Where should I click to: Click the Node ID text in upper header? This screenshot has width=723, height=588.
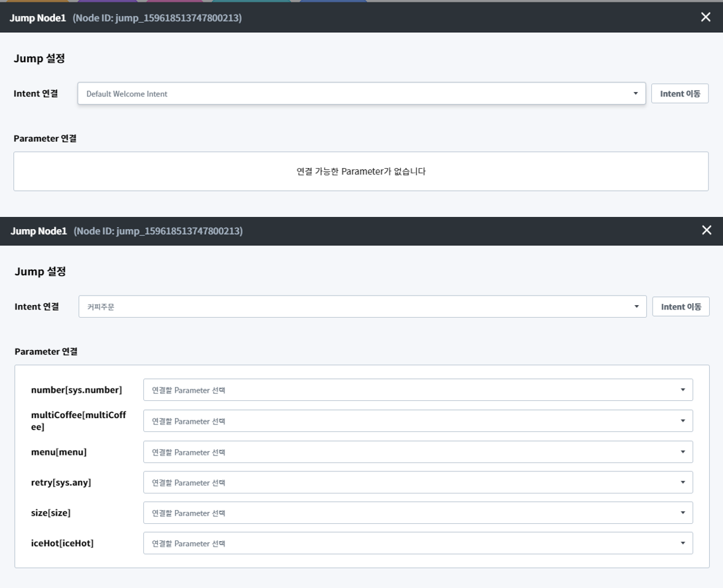pyautogui.click(x=157, y=18)
